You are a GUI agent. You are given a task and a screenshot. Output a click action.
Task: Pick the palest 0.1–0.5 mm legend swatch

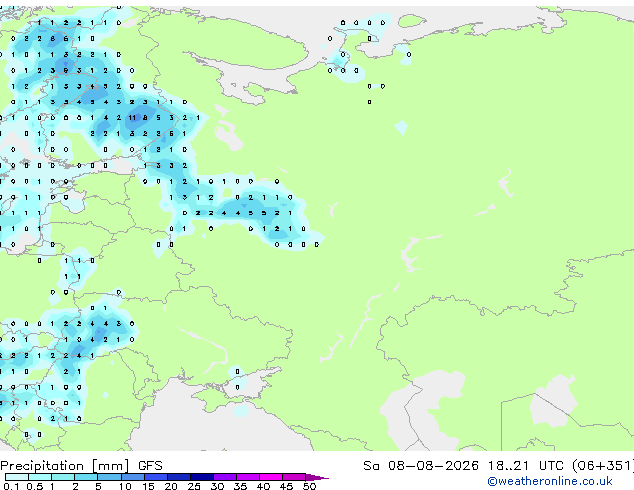point(17,477)
